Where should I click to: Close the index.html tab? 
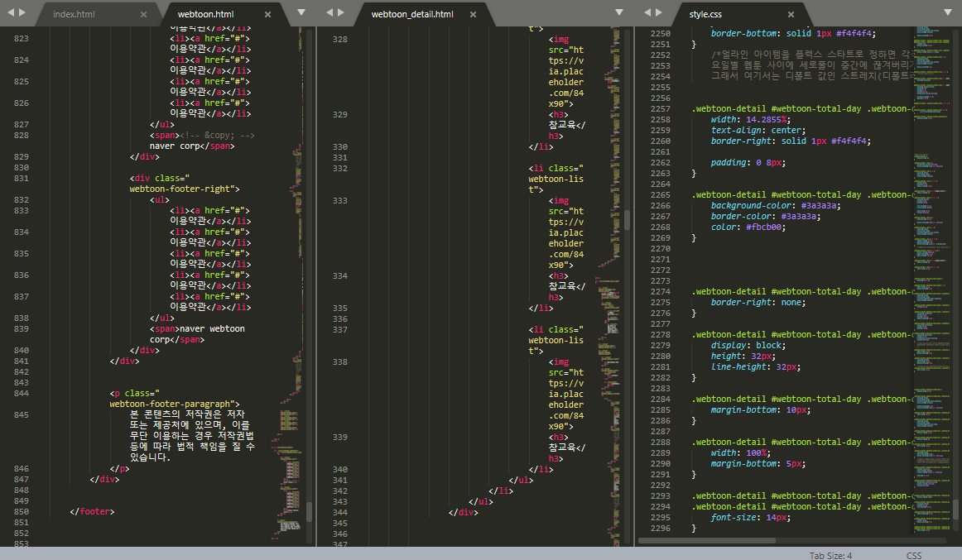(143, 14)
